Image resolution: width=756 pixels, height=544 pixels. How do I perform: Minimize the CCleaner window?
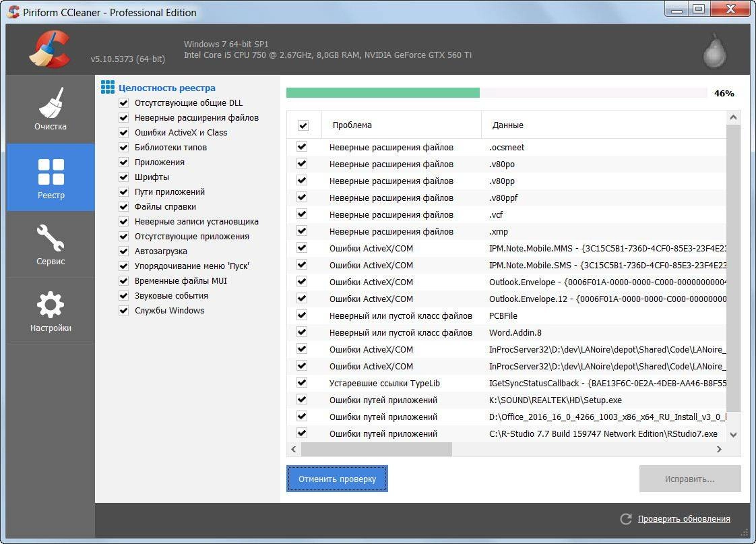[676, 9]
